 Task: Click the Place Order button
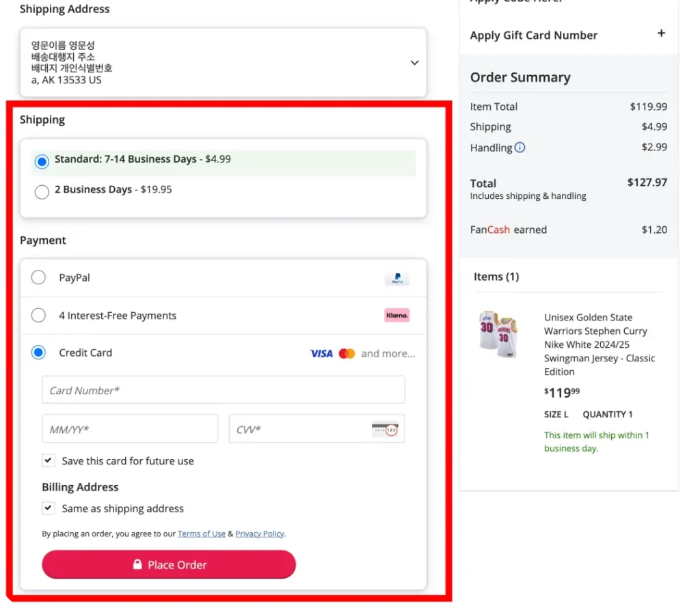click(x=169, y=564)
